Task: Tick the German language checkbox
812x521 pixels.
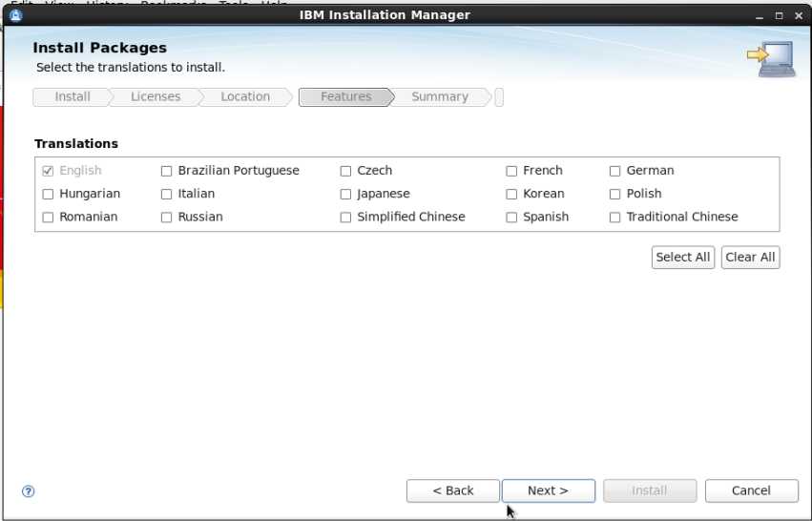Action: point(614,171)
